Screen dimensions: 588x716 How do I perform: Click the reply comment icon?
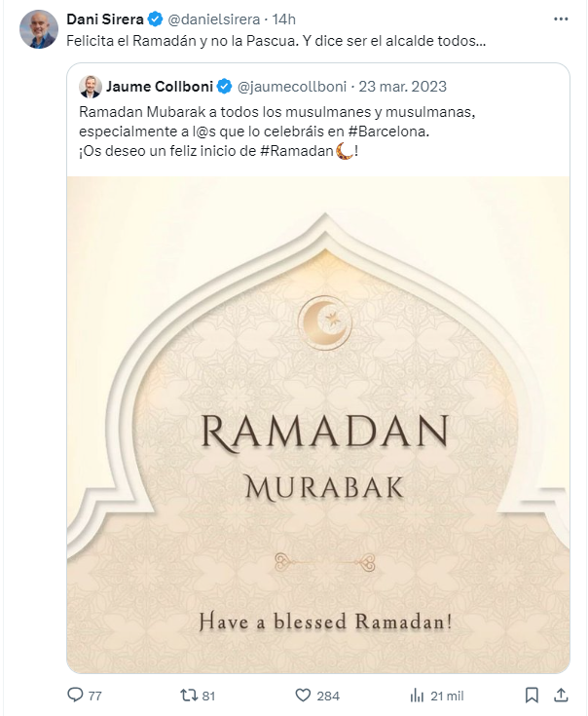[75, 696]
